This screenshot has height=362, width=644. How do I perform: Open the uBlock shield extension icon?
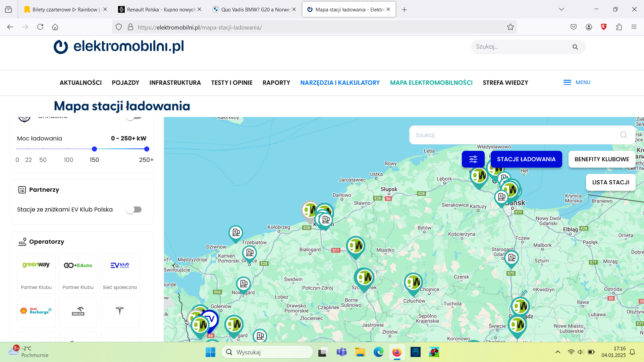tap(604, 27)
